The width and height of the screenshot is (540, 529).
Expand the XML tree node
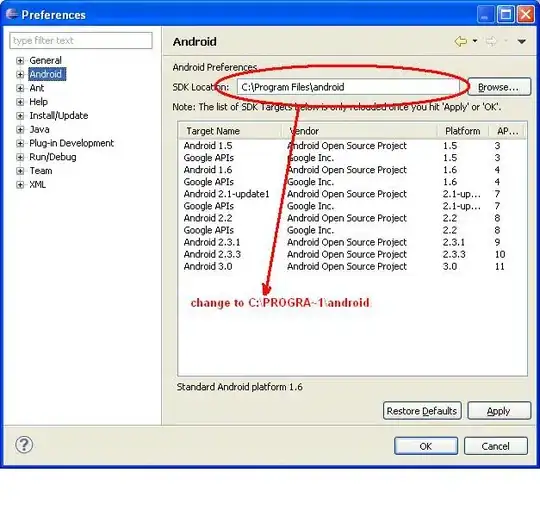[20, 185]
